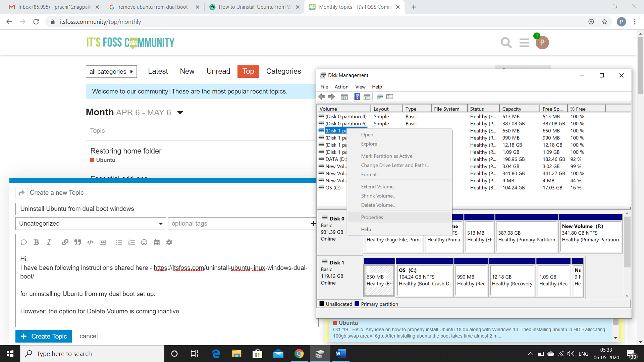Switch to the Unread tab

pos(218,71)
